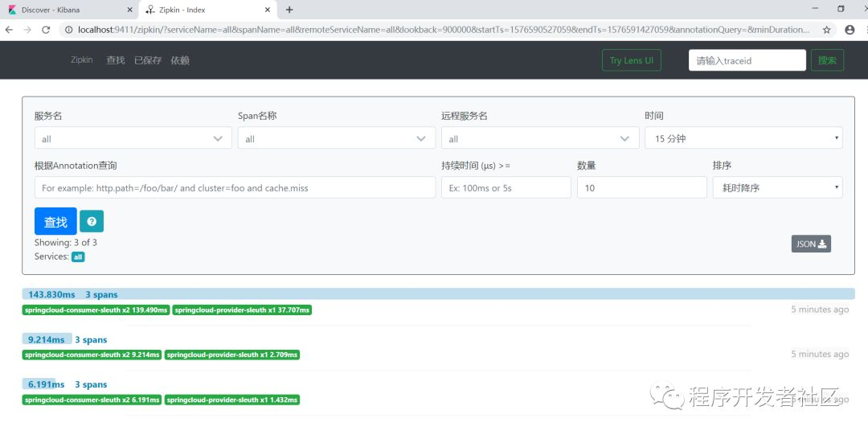Image resolution: width=868 pixels, height=435 pixels.
Task: Click '3 spans' on the 143.830ms trace
Action: [x=101, y=295]
